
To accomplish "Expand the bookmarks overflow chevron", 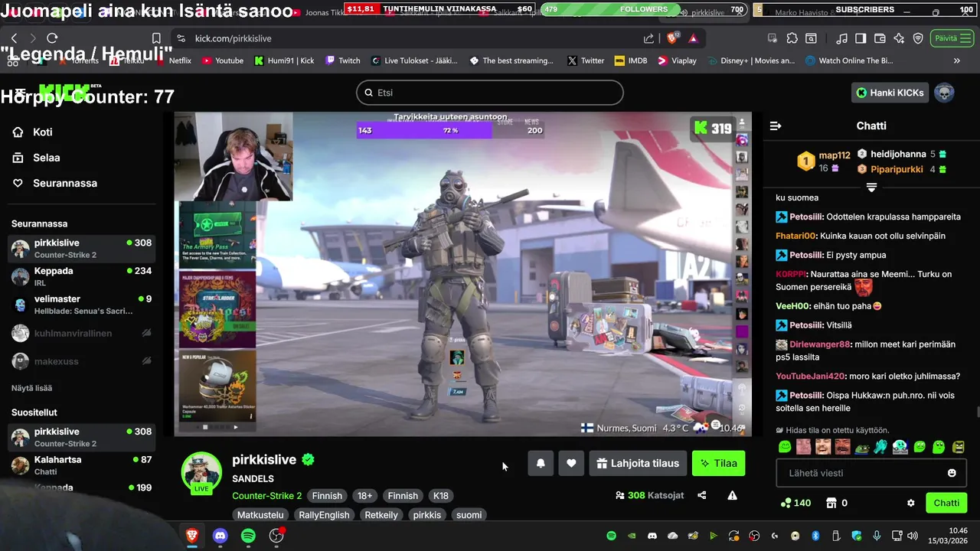I will [x=956, y=60].
